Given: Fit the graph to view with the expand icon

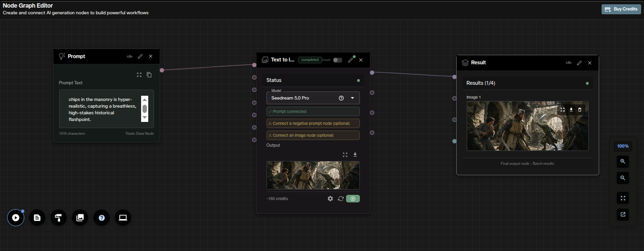Looking at the screenshot, I should click(x=623, y=198).
